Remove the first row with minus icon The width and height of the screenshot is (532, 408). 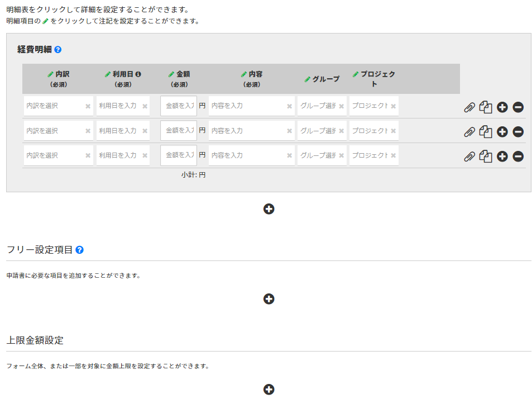tap(518, 107)
